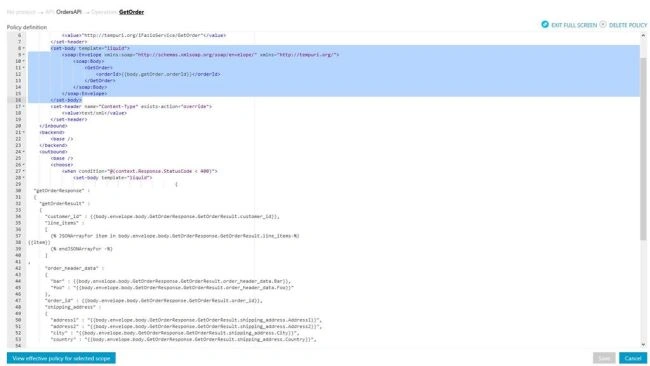This screenshot has height=366, width=650.
Task: Collapse the GetOrder fold at line 11
Action: pos(24,68)
